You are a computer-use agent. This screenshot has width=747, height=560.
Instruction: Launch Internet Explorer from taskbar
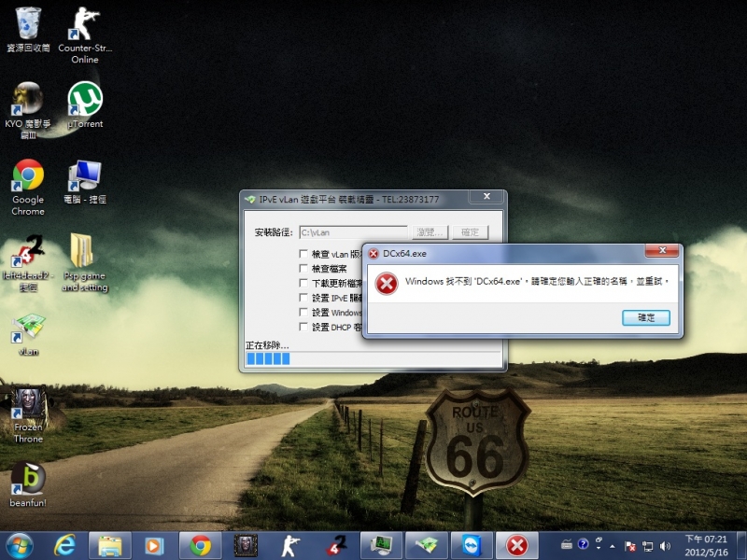point(64,545)
